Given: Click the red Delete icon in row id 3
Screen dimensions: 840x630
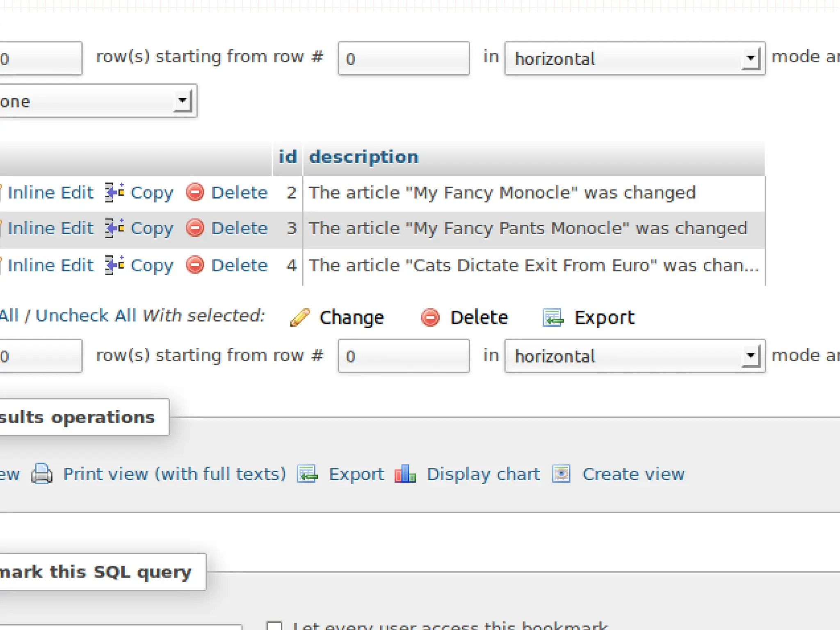Looking at the screenshot, I should (195, 228).
